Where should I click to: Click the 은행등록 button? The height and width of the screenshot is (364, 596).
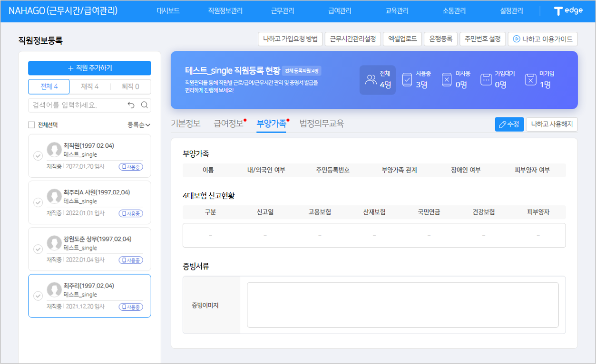440,39
